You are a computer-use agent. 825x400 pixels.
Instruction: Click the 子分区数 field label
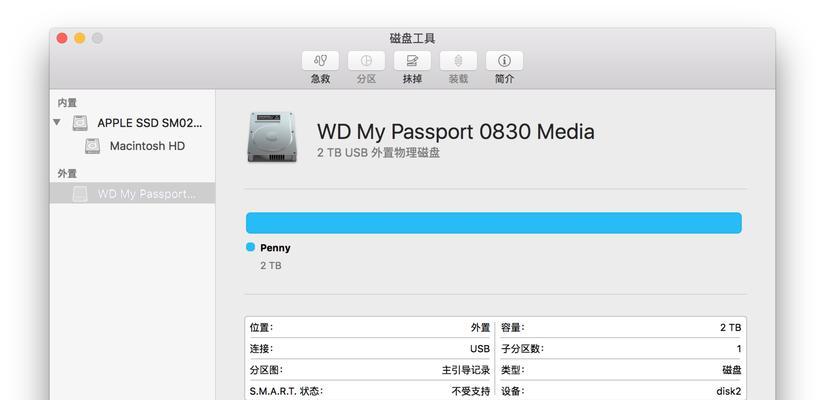[522, 348]
